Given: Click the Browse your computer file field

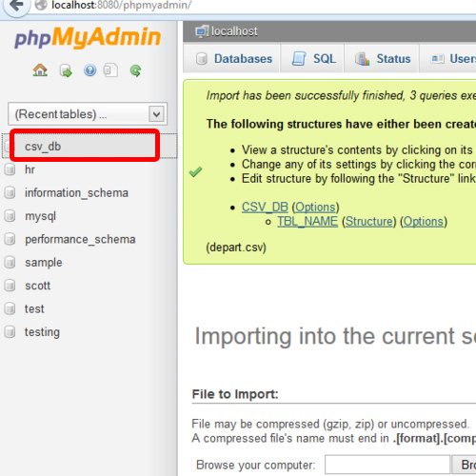Looking at the screenshot, I should tap(387, 465).
